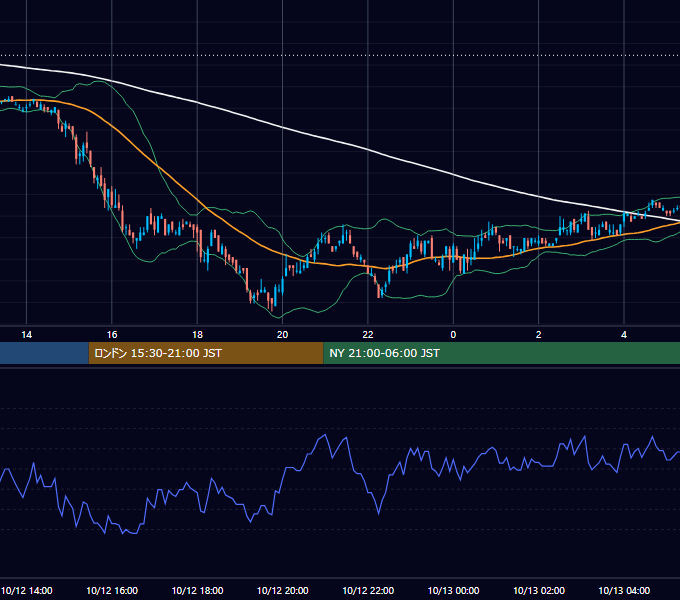
Task: Click the white dotted horizontal price line
Action: (x=340, y=55)
